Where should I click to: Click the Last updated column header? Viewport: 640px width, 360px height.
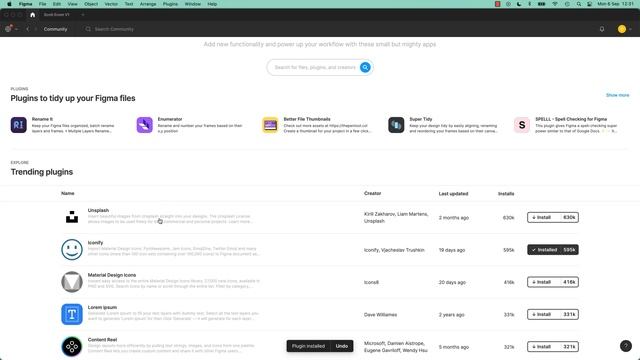click(453, 193)
